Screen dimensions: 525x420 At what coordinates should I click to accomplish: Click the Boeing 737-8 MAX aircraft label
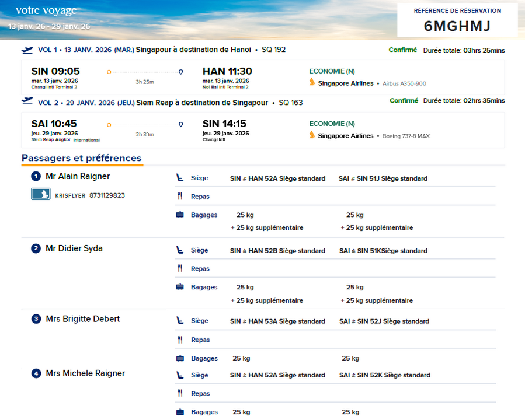click(x=406, y=136)
